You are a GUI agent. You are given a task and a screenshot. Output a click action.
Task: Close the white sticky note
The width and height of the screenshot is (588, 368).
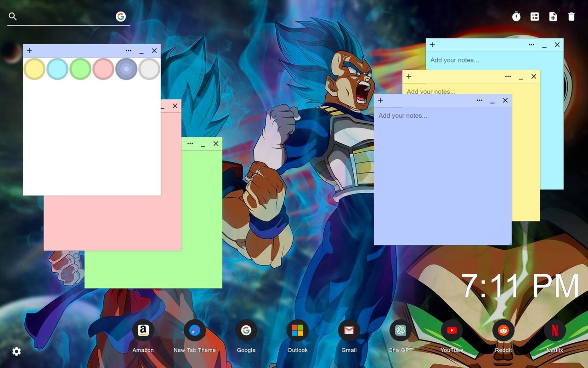tap(154, 51)
